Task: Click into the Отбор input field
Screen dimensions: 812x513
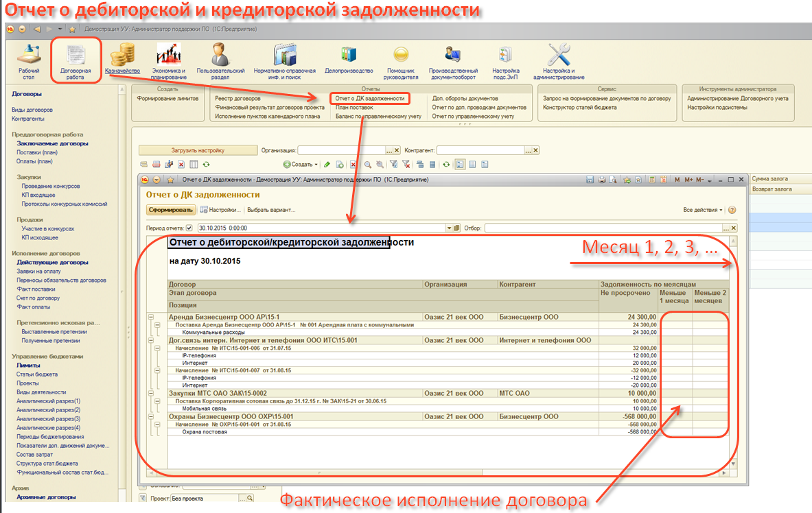Action: click(x=604, y=228)
